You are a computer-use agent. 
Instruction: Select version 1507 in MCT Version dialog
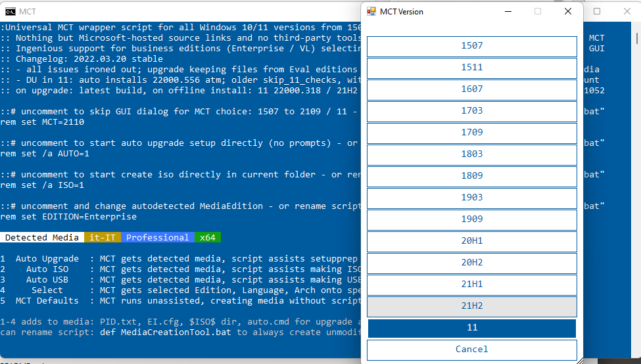472,46
